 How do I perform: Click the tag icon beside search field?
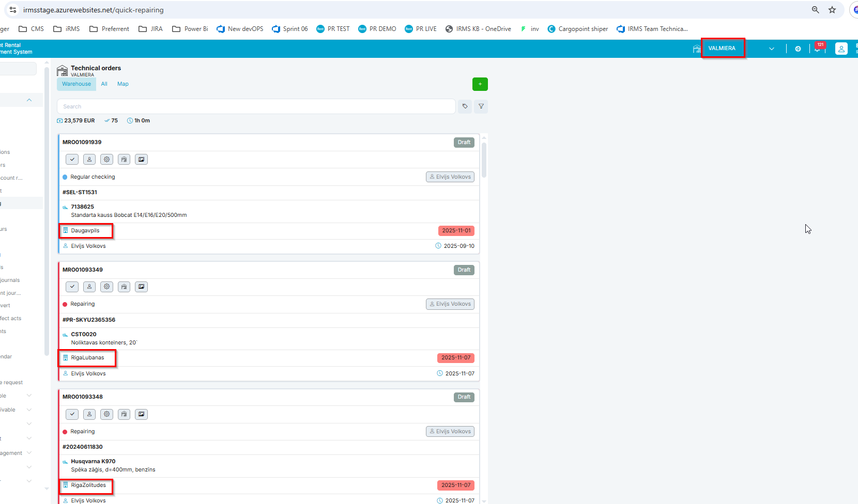click(465, 106)
